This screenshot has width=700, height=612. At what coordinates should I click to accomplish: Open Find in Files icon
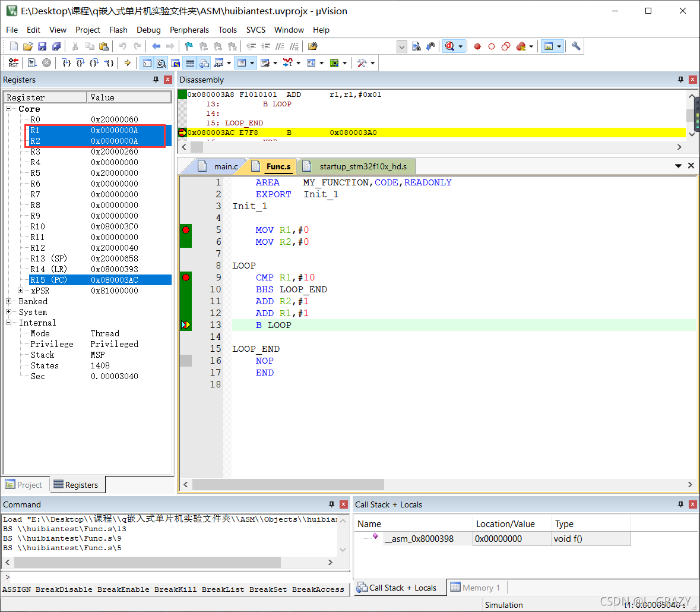pos(313,46)
